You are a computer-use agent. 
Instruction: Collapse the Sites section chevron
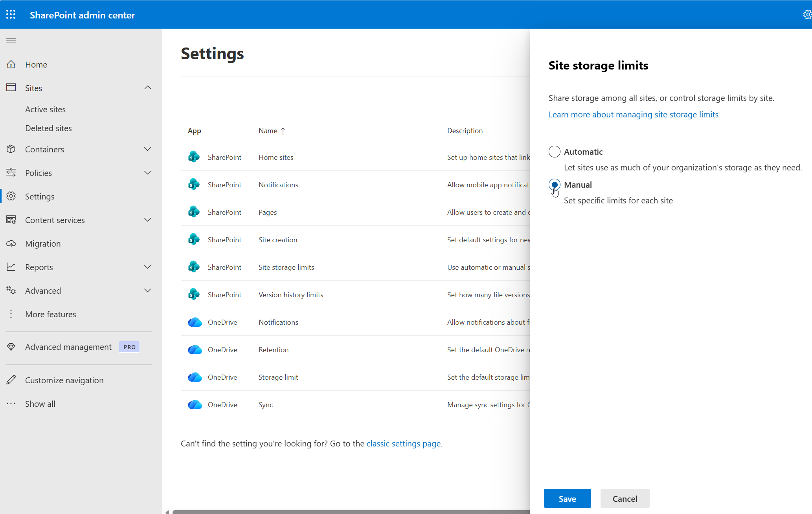click(x=148, y=88)
